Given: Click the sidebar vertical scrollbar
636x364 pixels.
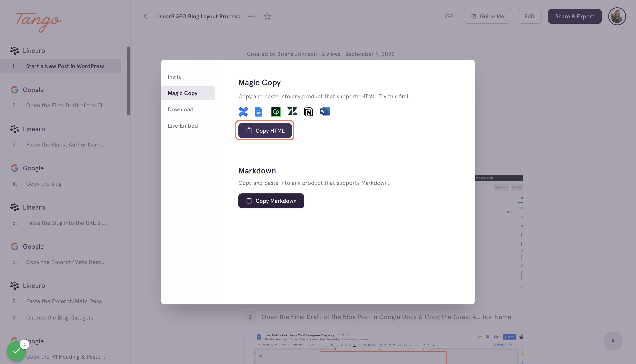Looking at the screenshot, I should click(x=128, y=81).
